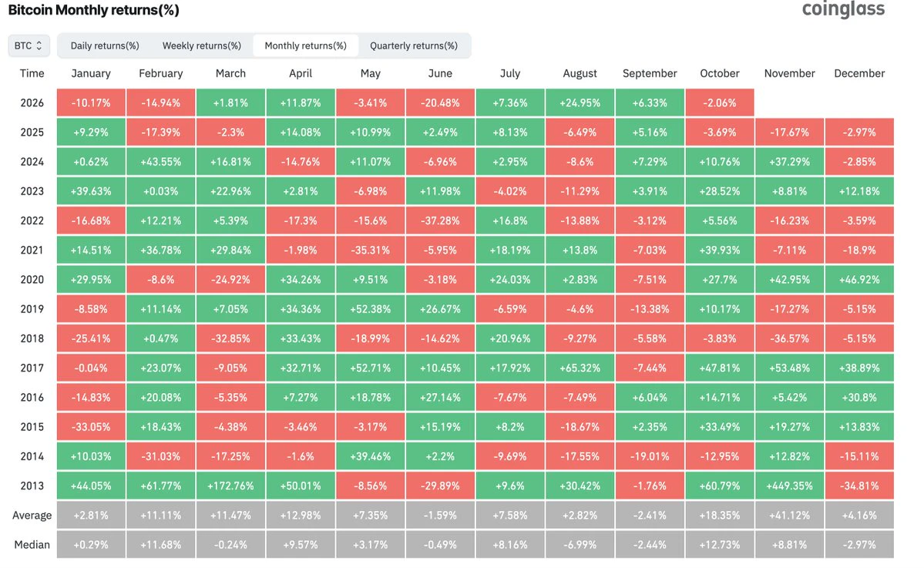Open the Quarterly returns(%) tab
The width and height of the screenshot is (924, 568).
(x=414, y=46)
